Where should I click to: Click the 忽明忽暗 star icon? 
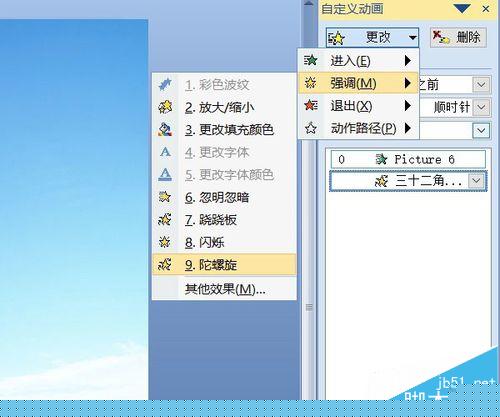(x=165, y=197)
